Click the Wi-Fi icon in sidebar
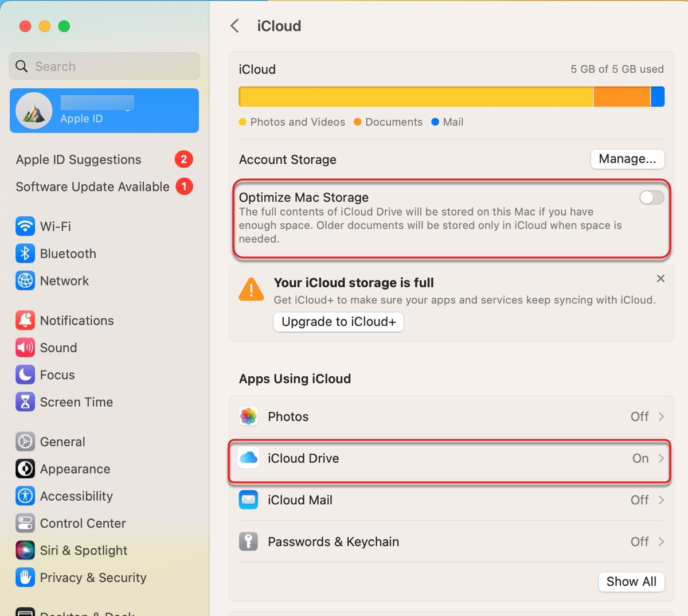 coord(25,227)
